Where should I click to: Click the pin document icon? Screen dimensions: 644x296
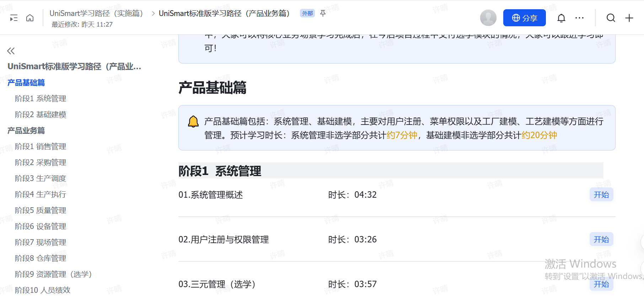(323, 13)
